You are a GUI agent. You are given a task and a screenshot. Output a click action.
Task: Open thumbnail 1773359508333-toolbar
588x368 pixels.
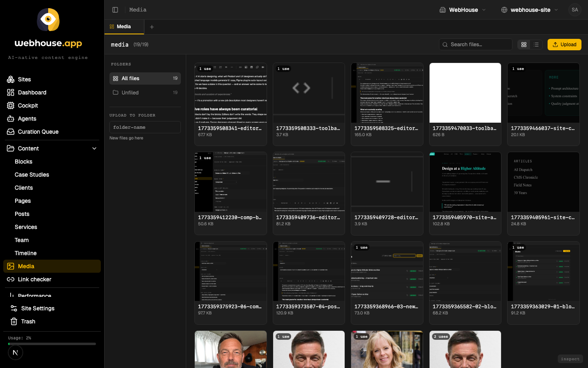[309, 93]
